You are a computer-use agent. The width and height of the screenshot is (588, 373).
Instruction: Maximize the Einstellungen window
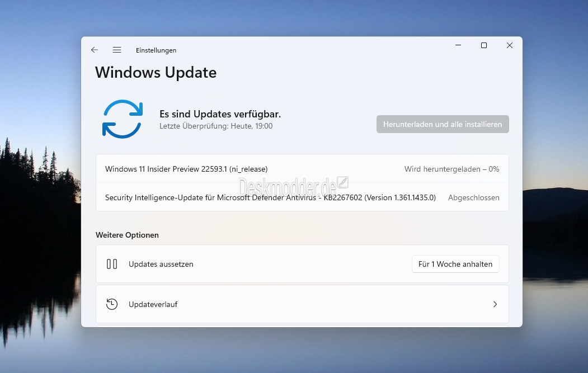point(484,45)
